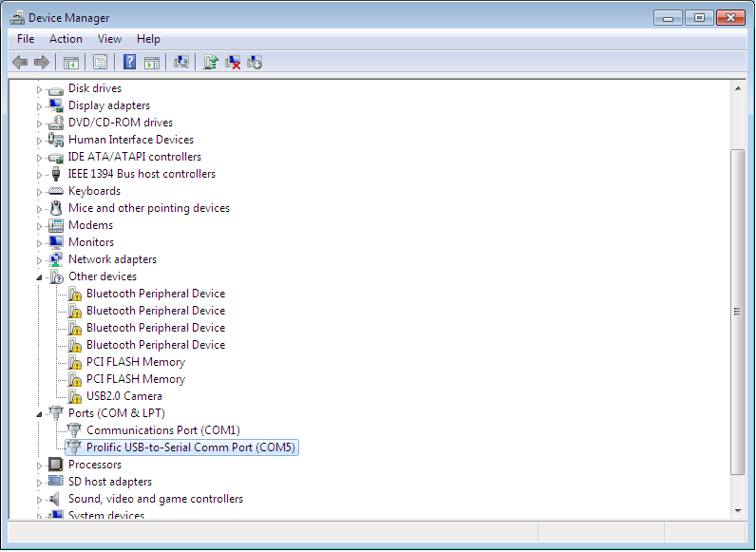Click the Disk drives icon
Image resolution: width=756 pixels, height=552 pixels.
click(56, 89)
